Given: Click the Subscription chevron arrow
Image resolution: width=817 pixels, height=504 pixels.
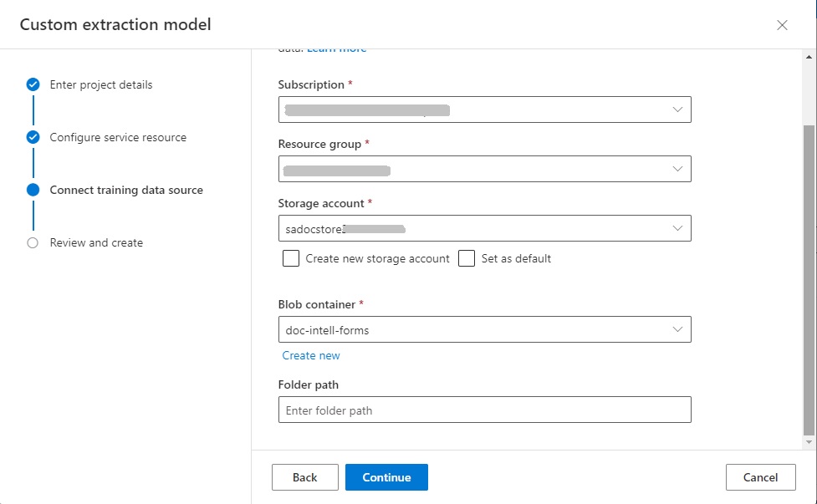Looking at the screenshot, I should (677, 109).
